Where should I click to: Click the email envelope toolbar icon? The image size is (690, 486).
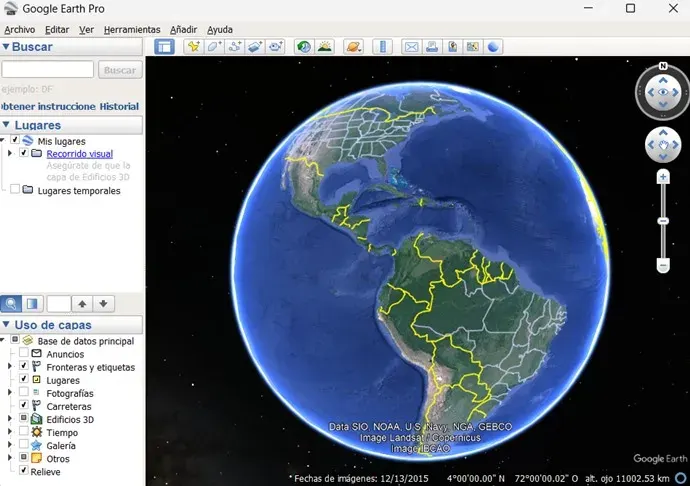click(411, 47)
